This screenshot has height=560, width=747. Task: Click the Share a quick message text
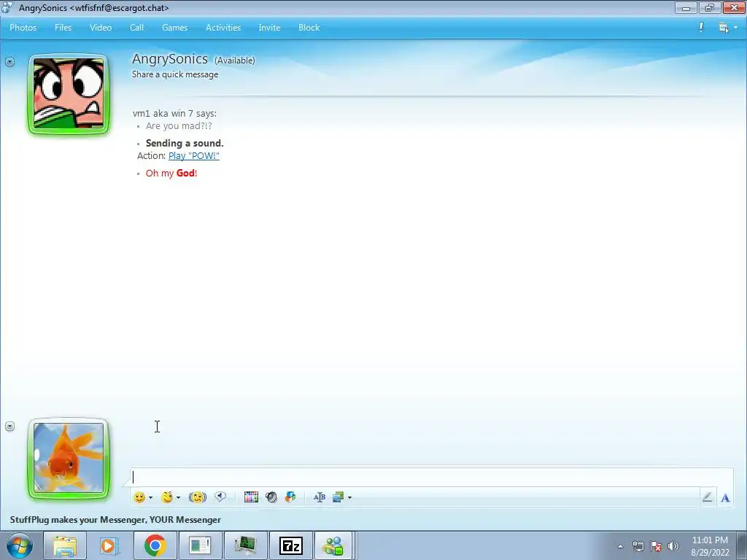coord(175,74)
